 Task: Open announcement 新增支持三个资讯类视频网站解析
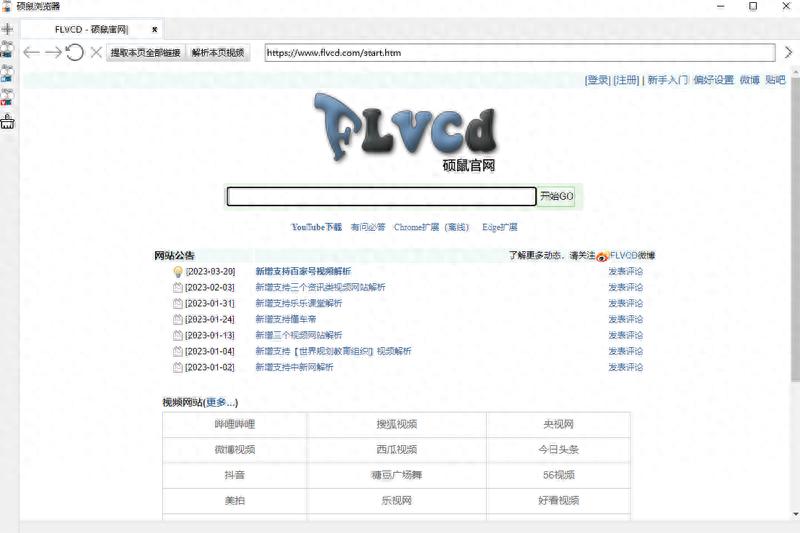click(x=320, y=287)
